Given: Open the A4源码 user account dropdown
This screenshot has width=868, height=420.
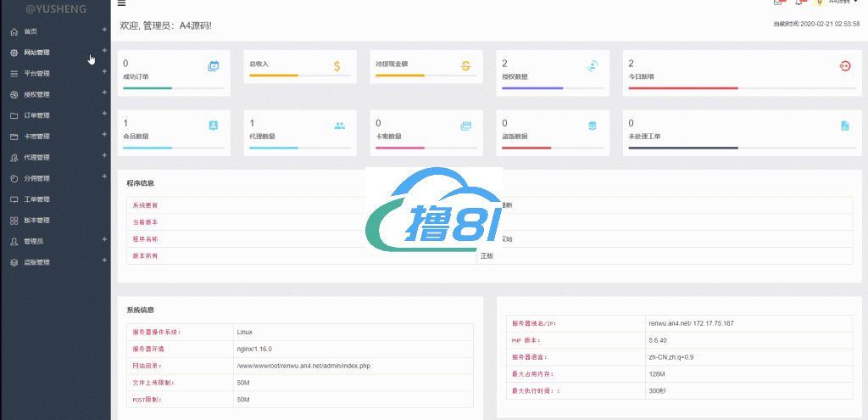Looking at the screenshot, I should [x=837, y=3].
